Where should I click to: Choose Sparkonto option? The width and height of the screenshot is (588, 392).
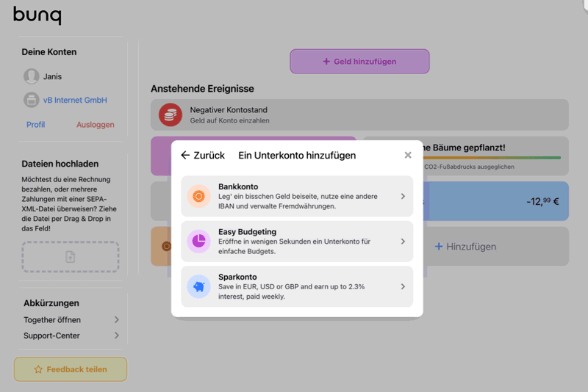point(297,286)
